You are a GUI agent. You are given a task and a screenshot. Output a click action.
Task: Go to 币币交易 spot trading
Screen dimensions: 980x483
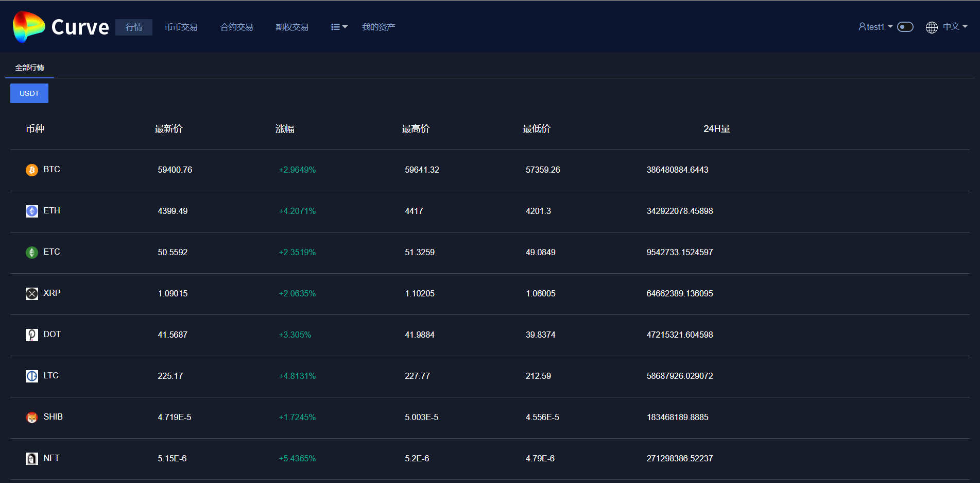[181, 27]
